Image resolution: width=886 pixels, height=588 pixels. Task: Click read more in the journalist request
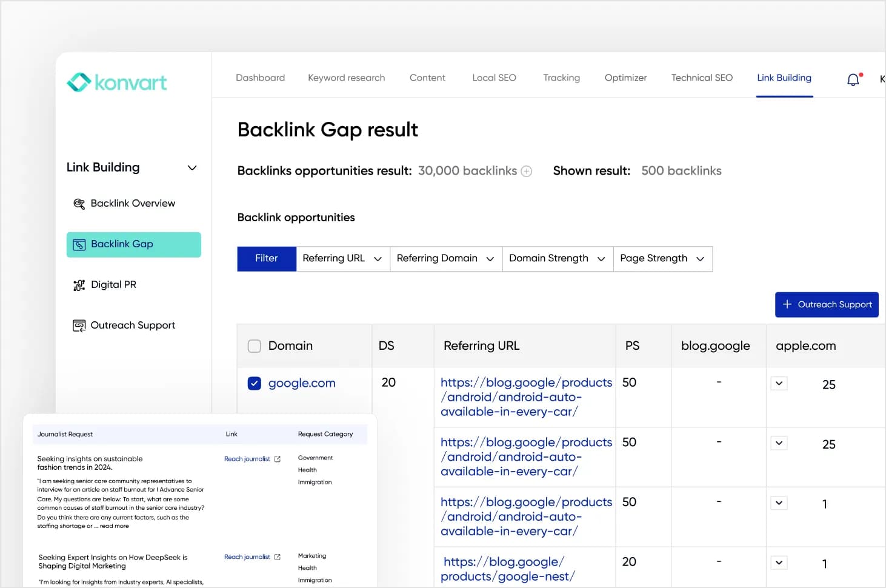point(115,526)
